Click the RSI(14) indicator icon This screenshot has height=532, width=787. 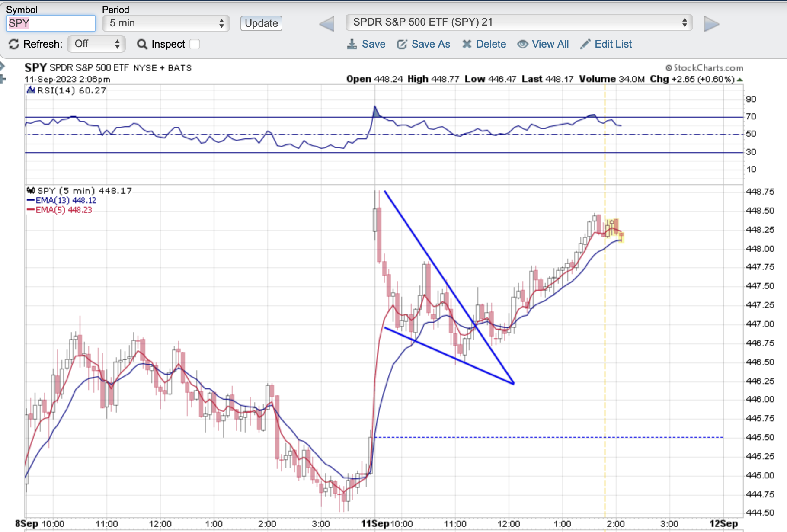[x=31, y=90]
